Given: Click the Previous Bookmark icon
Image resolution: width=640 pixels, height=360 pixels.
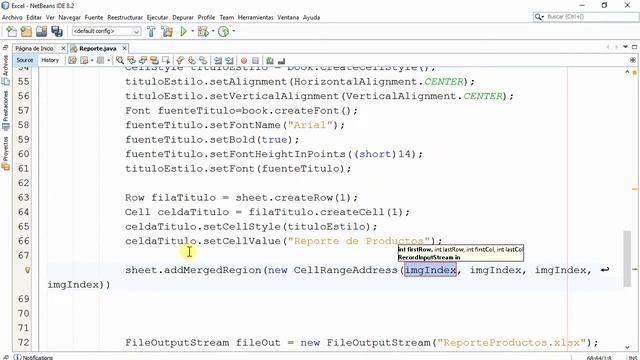Looking at the screenshot, I should (180, 60).
